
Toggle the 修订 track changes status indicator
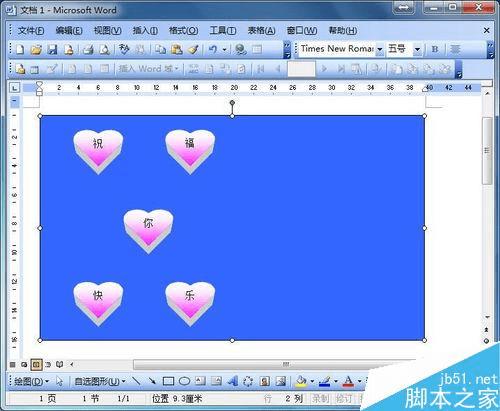pyautogui.click(x=344, y=398)
